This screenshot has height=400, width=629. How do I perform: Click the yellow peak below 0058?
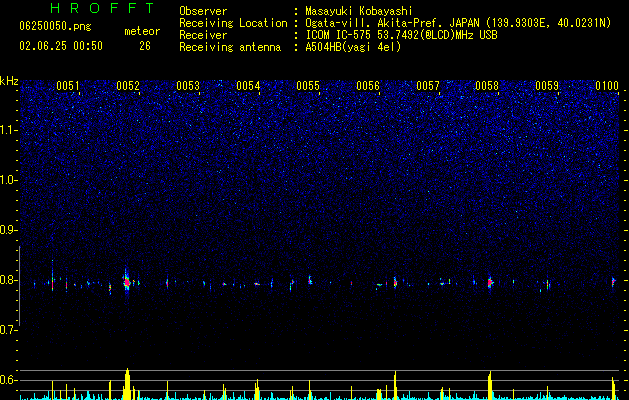coord(490,386)
